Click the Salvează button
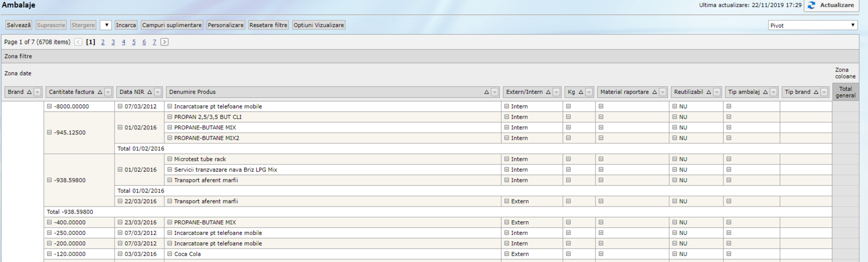The image size is (868, 262). click(x=18, y=25)
